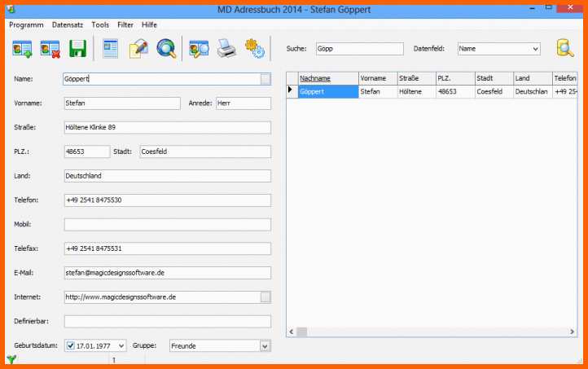Sort by the Telefon column header
Viewport: 588px width, 369px height.
(x=564, y=78)
